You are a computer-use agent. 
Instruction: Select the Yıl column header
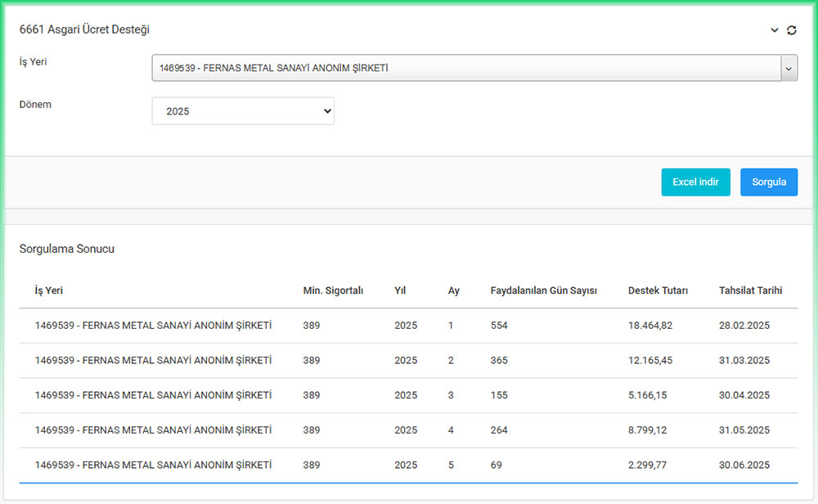400,291
